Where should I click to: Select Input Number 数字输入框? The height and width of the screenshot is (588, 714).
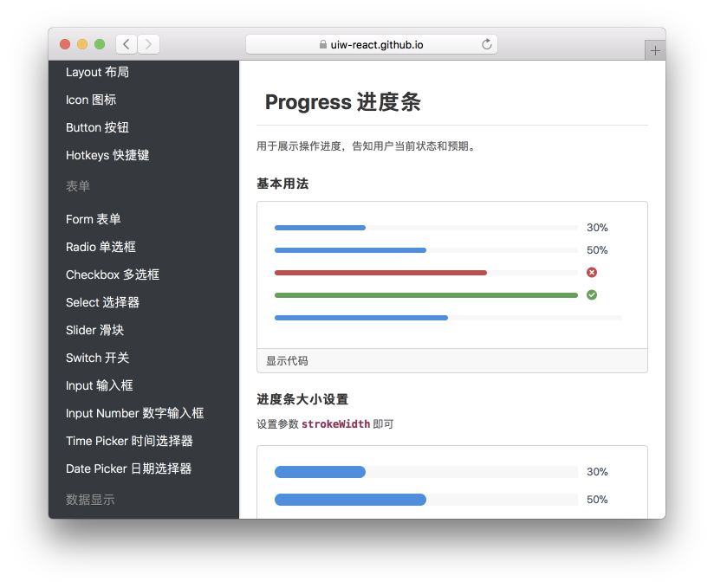point(135,413)
